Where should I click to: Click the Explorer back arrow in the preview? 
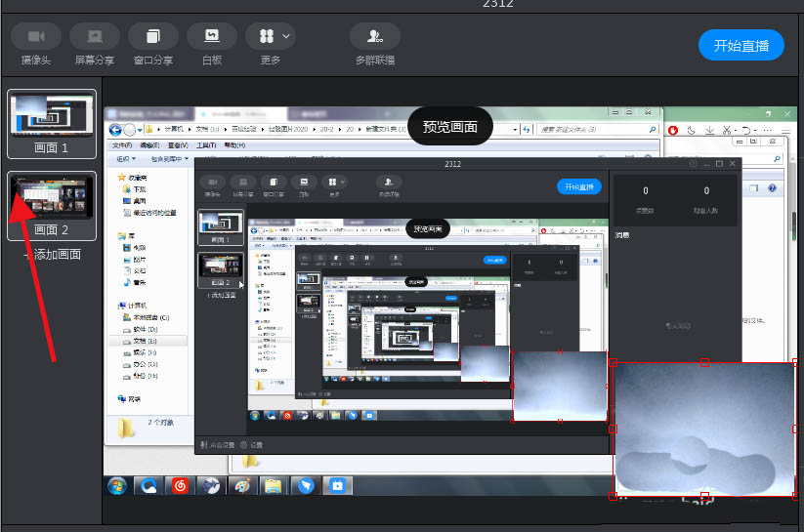click(x=115, y=130)
